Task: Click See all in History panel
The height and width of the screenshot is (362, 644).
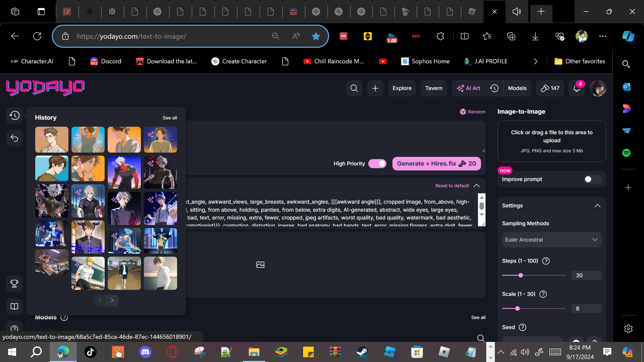Action: [170, 118]
